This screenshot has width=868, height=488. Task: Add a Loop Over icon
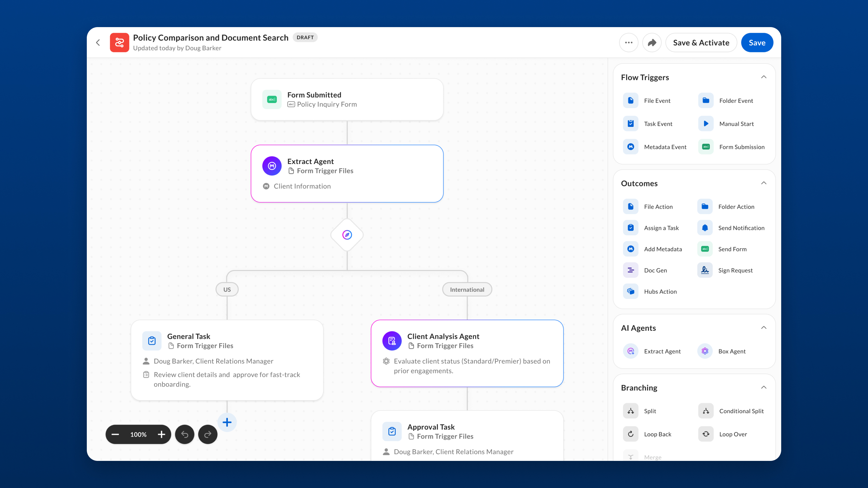[x=706, y=434]
